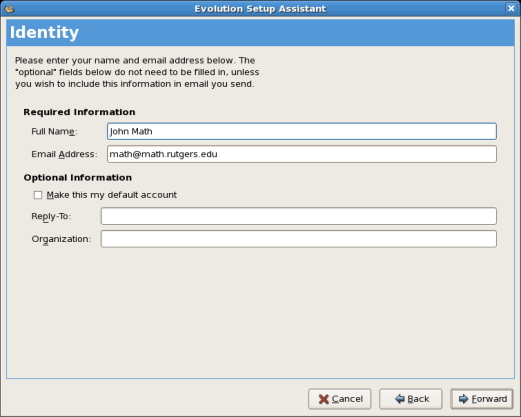Click the 'Make this my default account' label
This screenshot has width=521, height=417.
tap(112, 195)
